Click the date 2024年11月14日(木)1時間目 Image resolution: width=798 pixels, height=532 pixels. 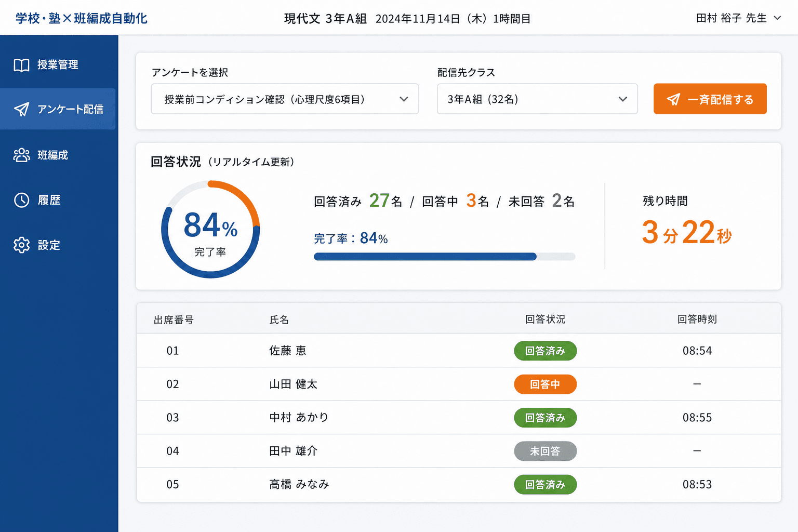coord(453,19)
